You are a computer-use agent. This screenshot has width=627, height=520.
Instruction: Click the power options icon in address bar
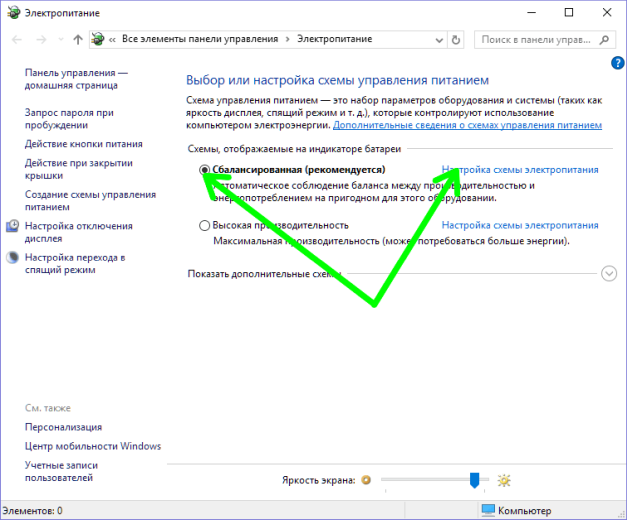[x=98, y=39]
